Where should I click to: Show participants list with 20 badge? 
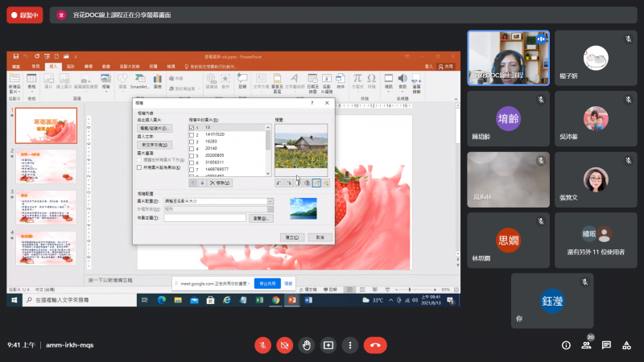point(587,345)
